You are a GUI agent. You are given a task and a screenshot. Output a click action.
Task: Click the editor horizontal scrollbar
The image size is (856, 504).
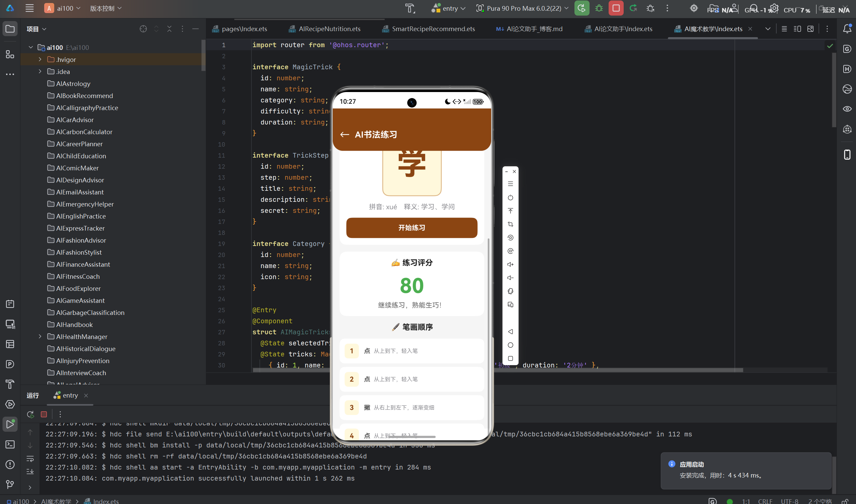tap(498, 370)
